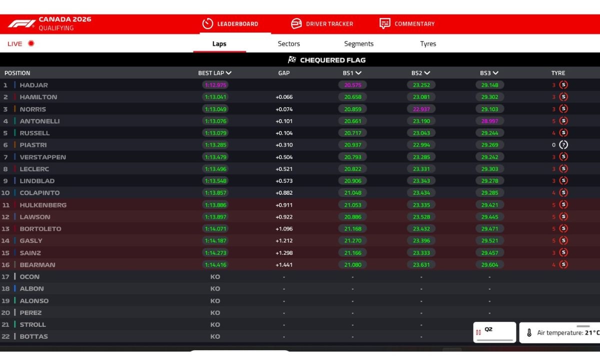Sort by BEST LAP dropdown arrow

[x=228, y=73]
